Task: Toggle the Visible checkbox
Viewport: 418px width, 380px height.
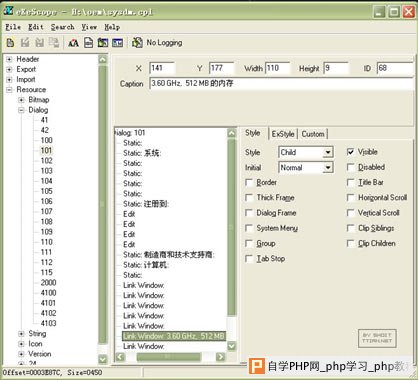Action: tap(350, 152)
